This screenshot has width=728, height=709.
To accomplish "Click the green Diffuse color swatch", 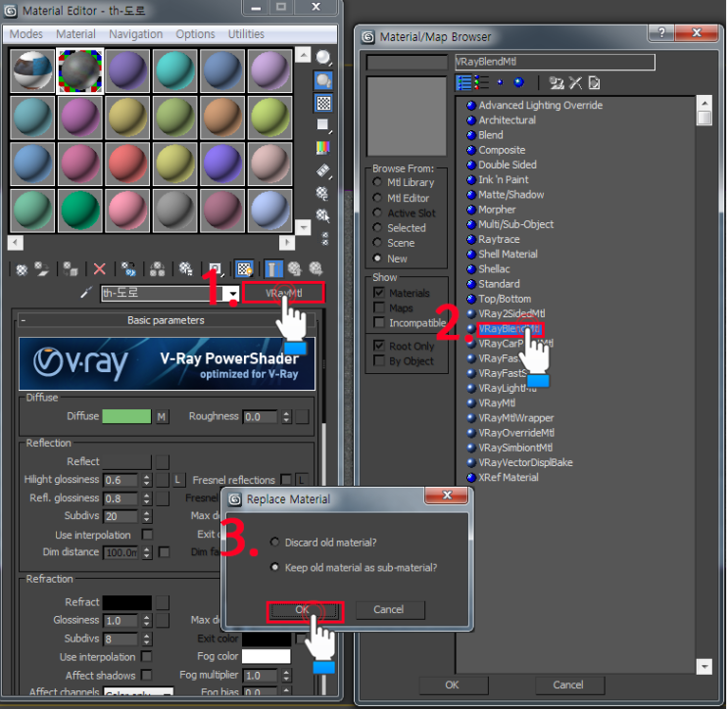I will 126,416.
